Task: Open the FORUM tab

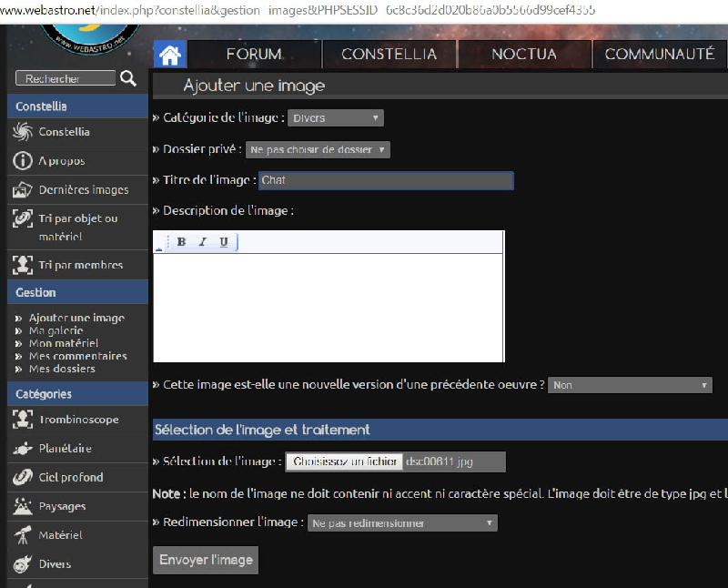Action: (x=254, y=55)
